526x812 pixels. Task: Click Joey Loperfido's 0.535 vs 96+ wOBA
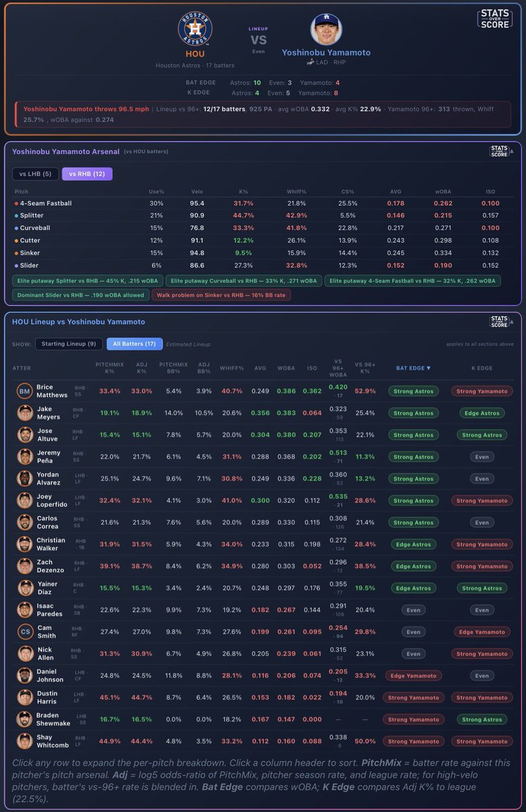click(x=337, y=496)
